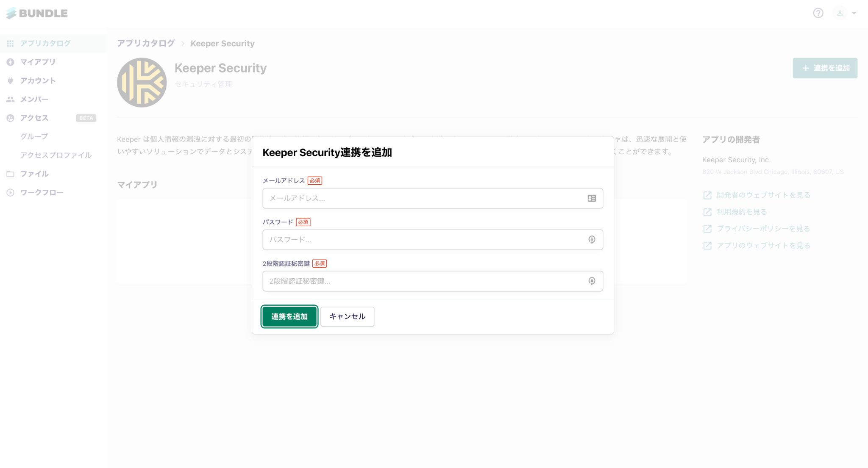Click the マイアプリ section heading
This screenshot has width=868, height=468.
point(137,185)
